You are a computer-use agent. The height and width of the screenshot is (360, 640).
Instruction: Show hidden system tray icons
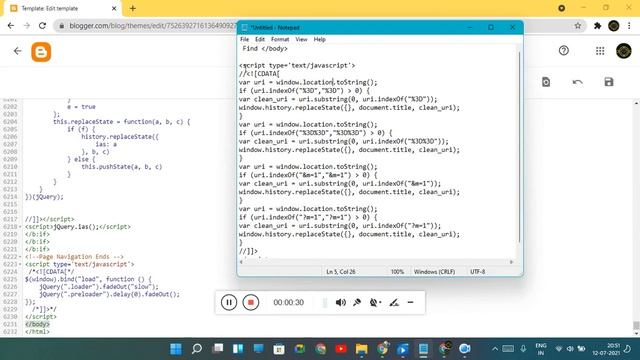click(x=495, y=349)
